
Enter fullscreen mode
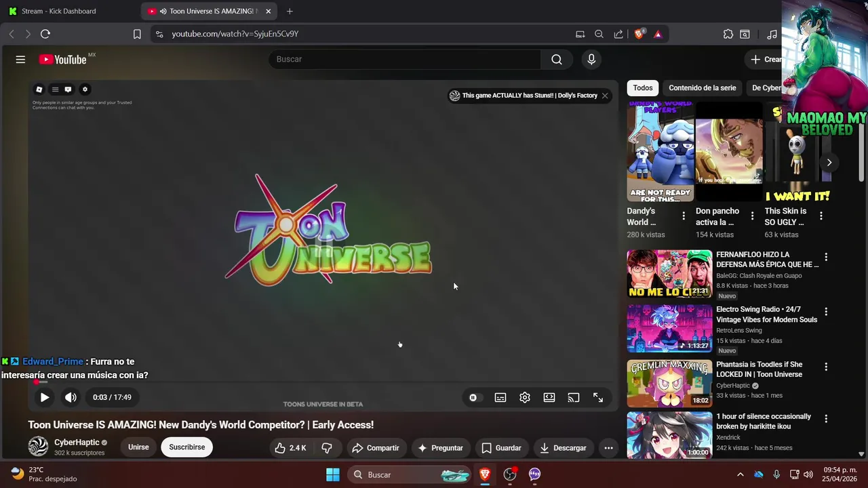click(598, 398)
